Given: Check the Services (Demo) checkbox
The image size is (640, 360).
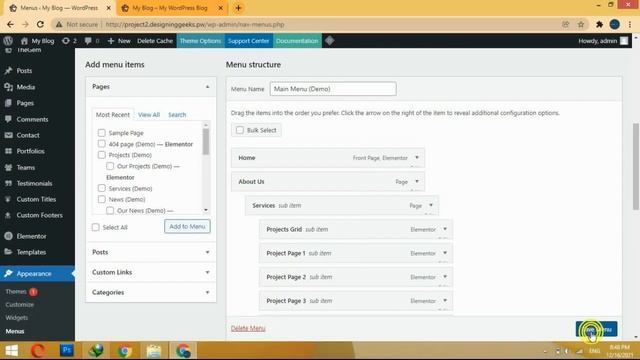Looking at the screenshot, I should pos(102,188).
